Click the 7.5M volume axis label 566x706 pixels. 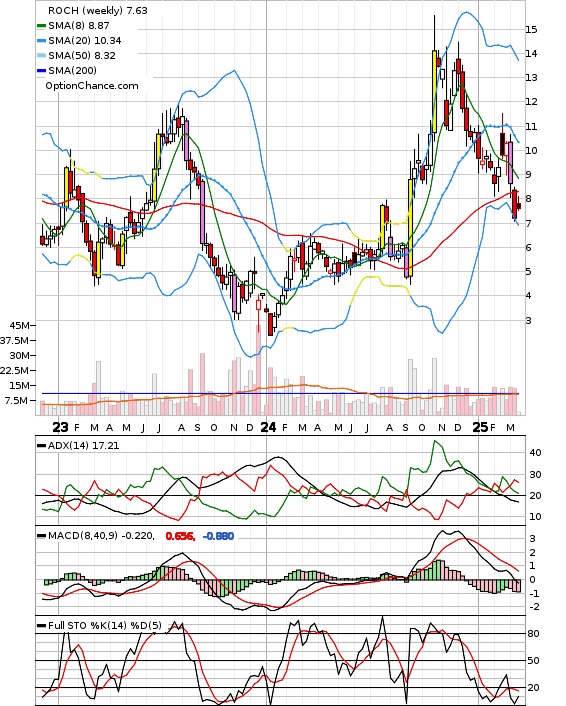pos(17,400)
